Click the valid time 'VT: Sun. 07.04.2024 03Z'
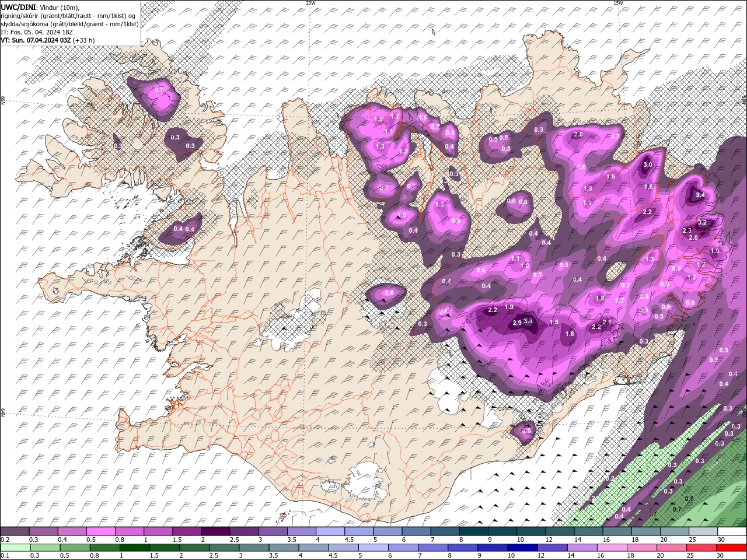Screen dimensions: 747x560 [36, 40]
